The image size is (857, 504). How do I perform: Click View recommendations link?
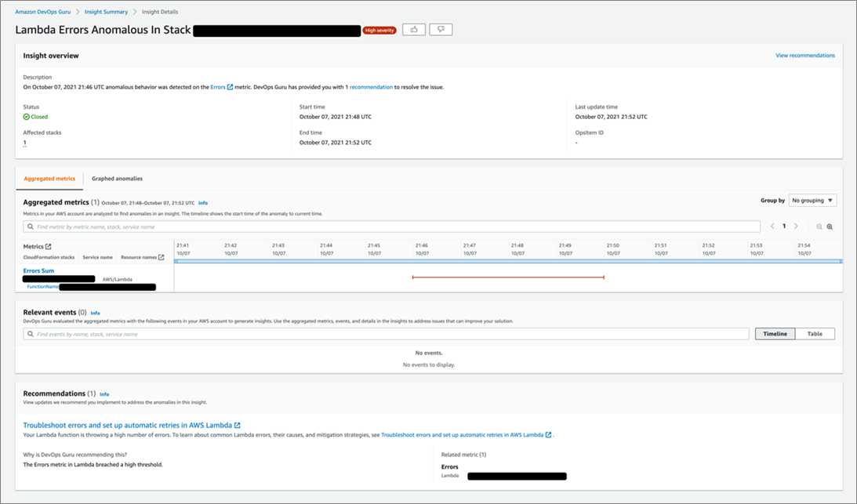805,55
